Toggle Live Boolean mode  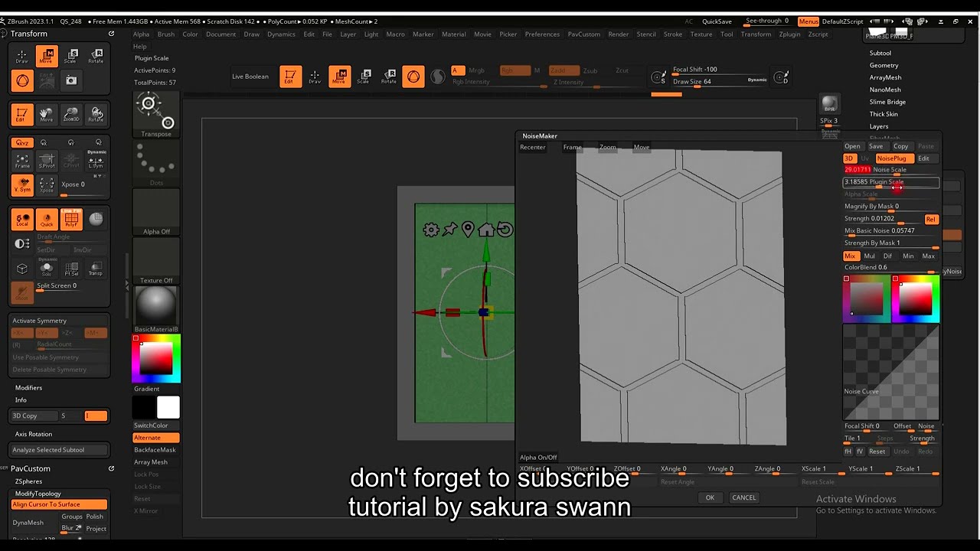click(250, 77)
